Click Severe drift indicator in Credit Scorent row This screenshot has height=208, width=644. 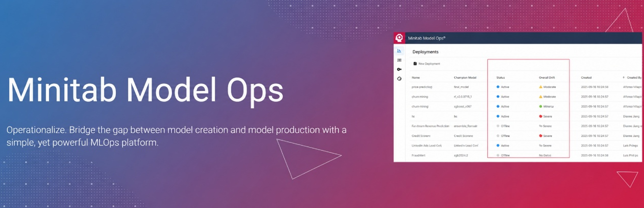tap(546, 136)
